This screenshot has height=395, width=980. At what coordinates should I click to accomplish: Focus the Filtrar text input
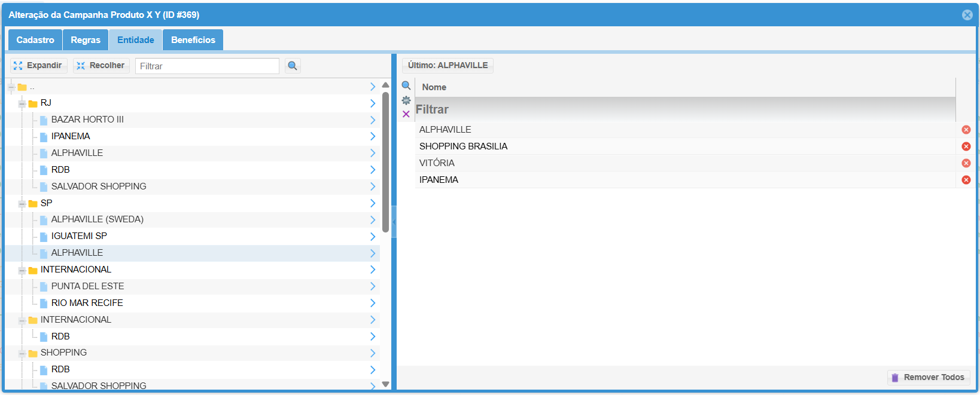pyautogui.click(x=206, y=66)
